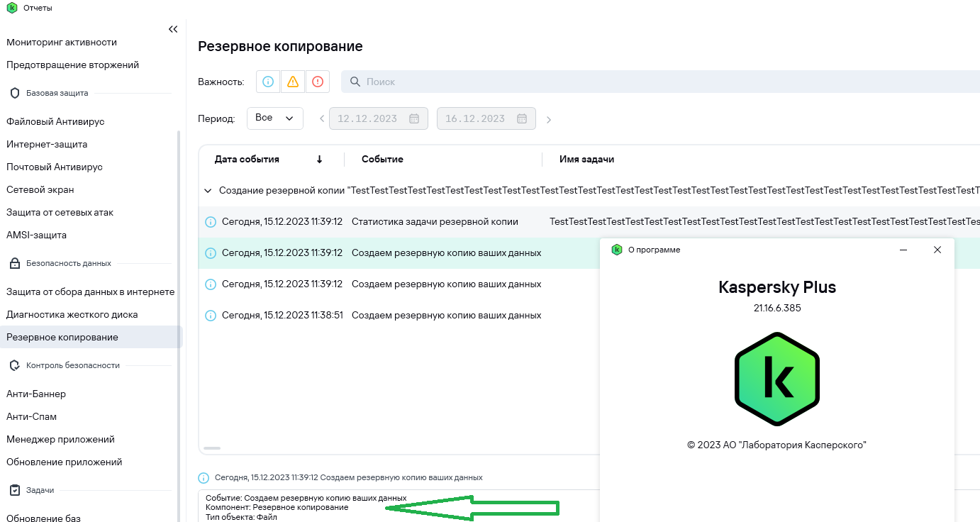Screen dimensions: 980x522
Task: Collapse the Создание резервной копии group
Action: pyautogui.click(x=208, y=191)
